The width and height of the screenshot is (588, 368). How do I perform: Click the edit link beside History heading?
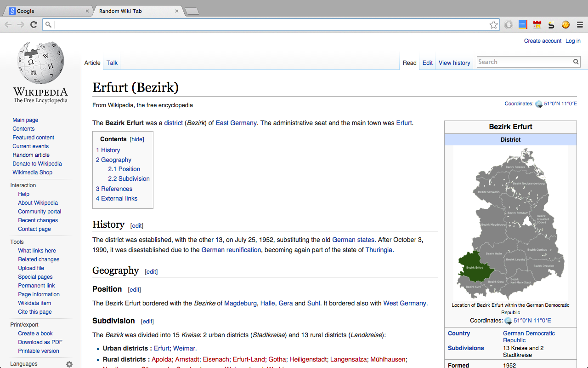[137, 226]
